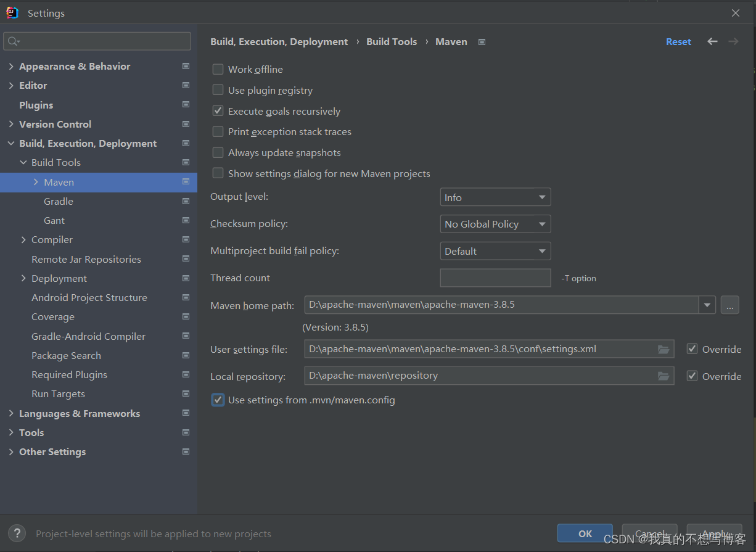Click the search magnifier icon in settings search
This screenshot has height=552, width=756.
(x=13, y=41)
